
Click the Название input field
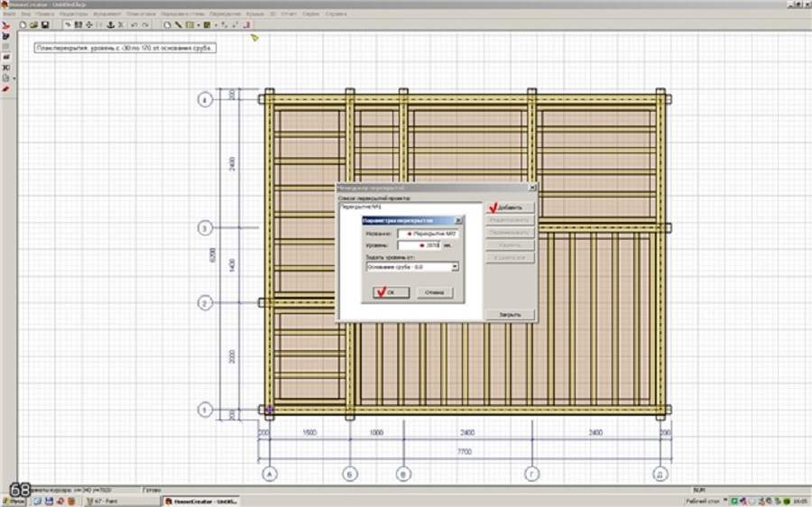[428, 234]
